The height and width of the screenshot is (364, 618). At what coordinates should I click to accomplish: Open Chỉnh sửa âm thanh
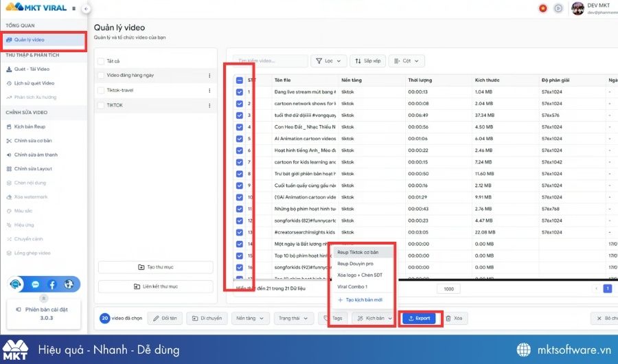coord(36,155)
